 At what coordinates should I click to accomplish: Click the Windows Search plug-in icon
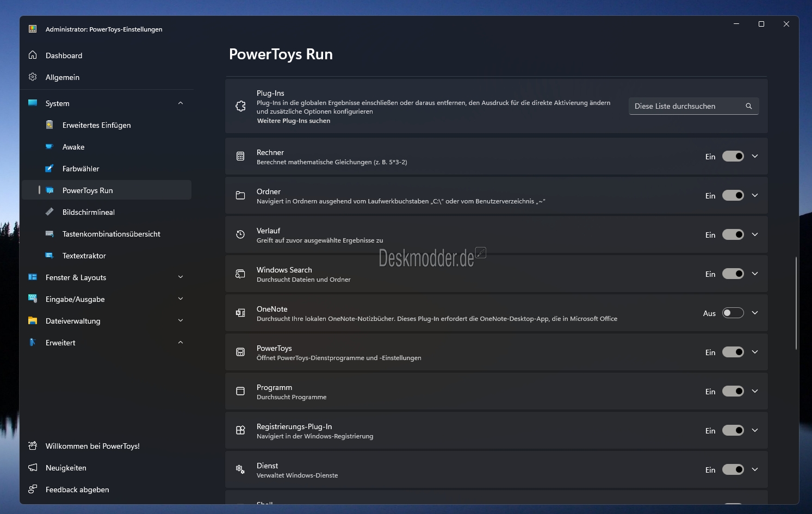coord(240,274)
